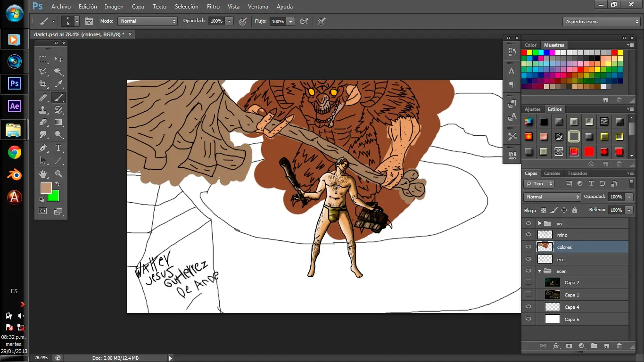Select the Zoom tool in toolbox
Viewport: 644px width, 362px height.
click(58, 174)
